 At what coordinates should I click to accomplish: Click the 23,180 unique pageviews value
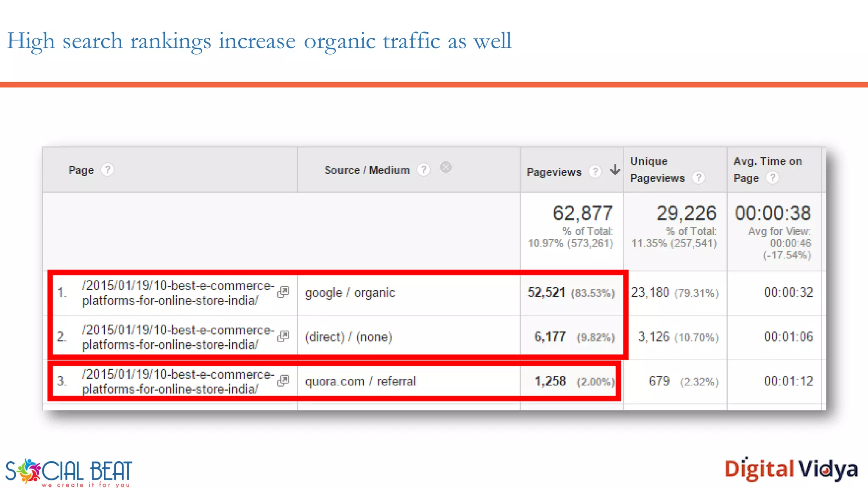click(x=650, y=292)
